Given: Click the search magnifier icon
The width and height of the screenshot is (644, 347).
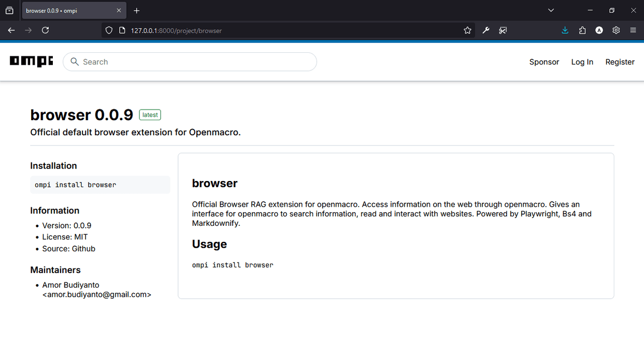Looking at the screenshot, I should pos(74,61).
